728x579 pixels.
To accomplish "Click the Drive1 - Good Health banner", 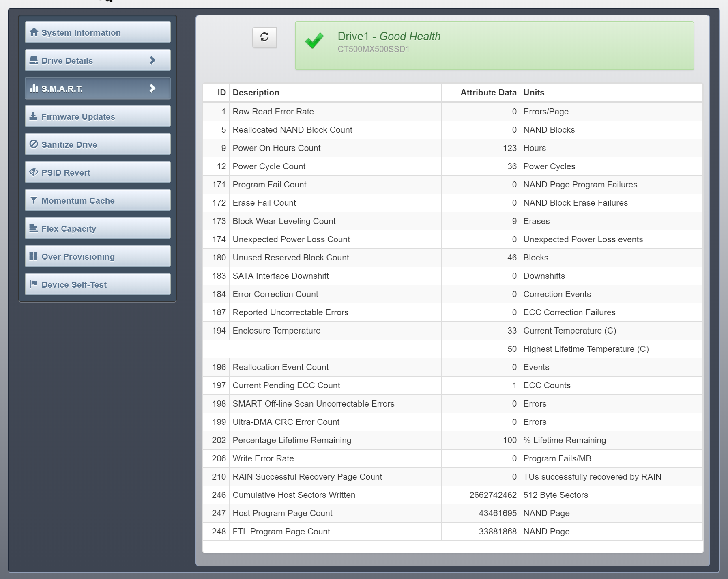I will pyautogui.click(x=494, y=46).
